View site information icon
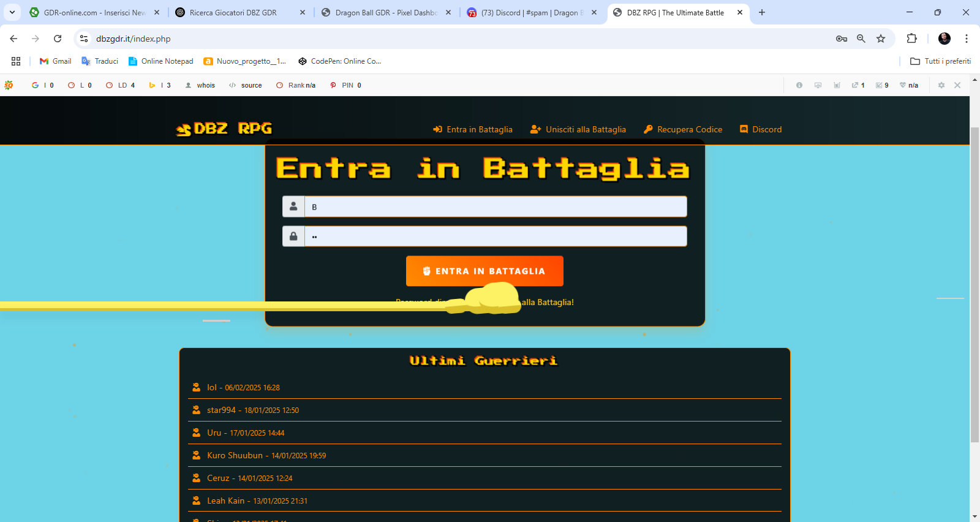This screenshot has width=980, height=522. (x=84, y=39)
